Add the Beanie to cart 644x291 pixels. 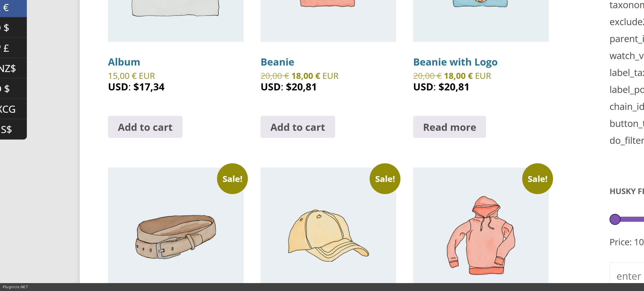coord(298,127)
